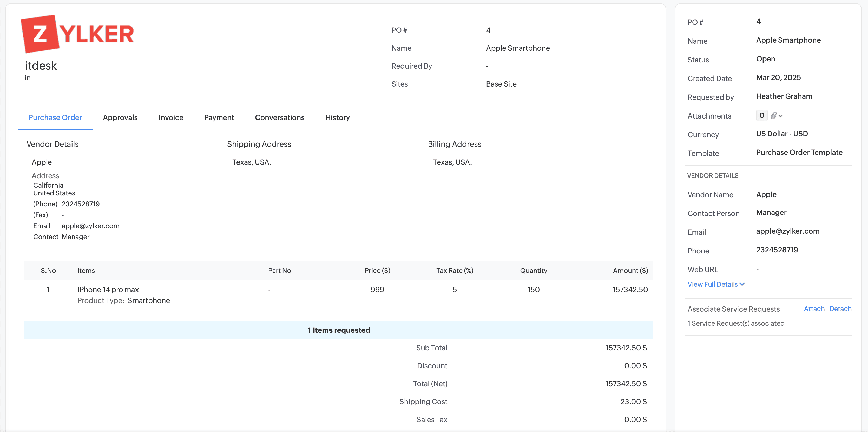868x432 pixels.
Task: Open the attachments paperclip dropdown
Action: (x=776, y=116)
